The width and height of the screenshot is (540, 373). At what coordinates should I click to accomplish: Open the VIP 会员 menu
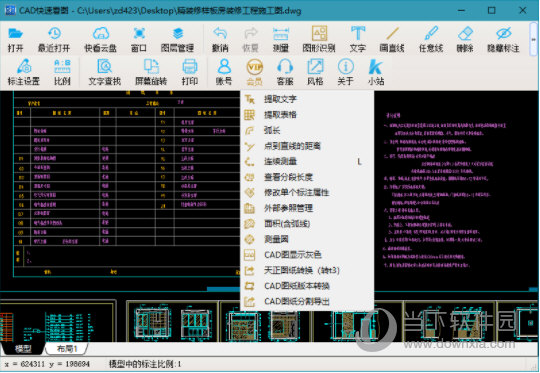pyautogui.click(x=255, y=72)
